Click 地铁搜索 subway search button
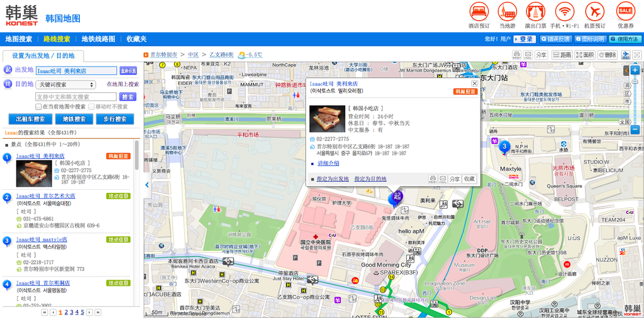This screenshot has height=318, width=644. (x=74, y=119)
